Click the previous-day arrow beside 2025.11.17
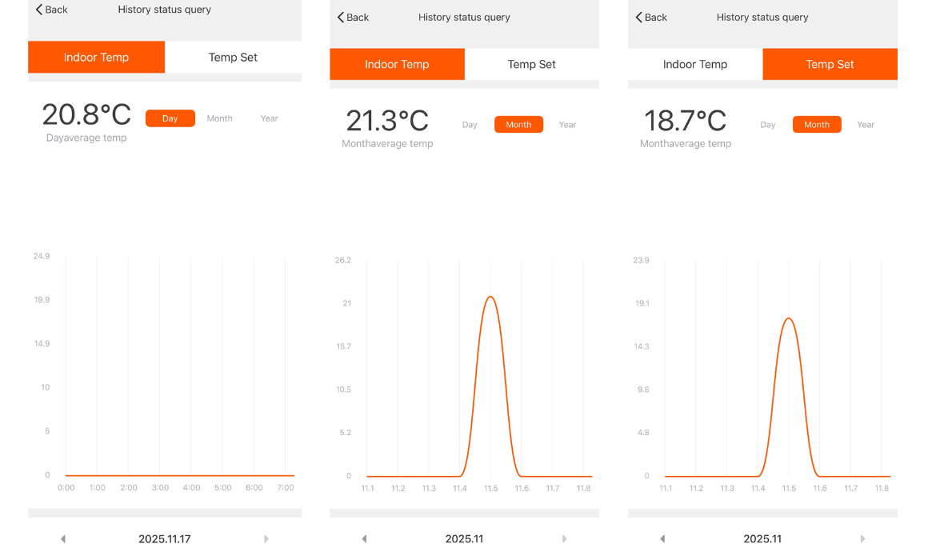This screenshot has height=560, width=936. [63, 538]
